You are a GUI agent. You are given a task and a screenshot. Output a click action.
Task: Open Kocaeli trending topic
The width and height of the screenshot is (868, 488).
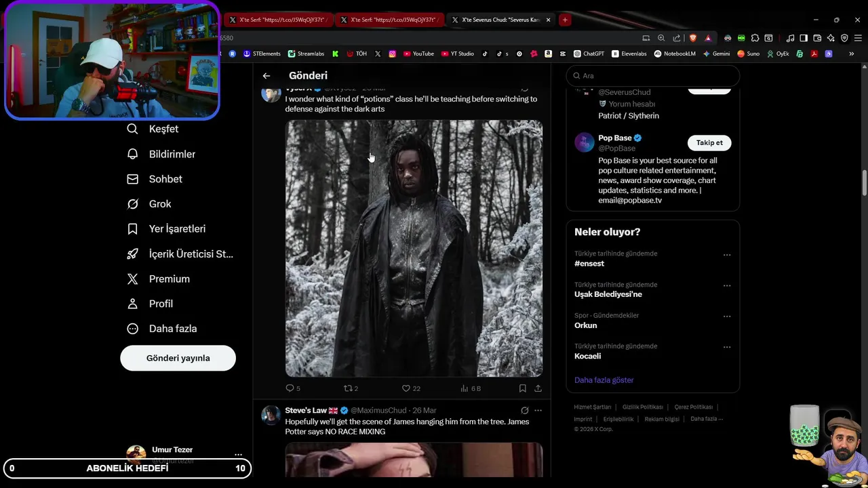[x=587, y=356]
